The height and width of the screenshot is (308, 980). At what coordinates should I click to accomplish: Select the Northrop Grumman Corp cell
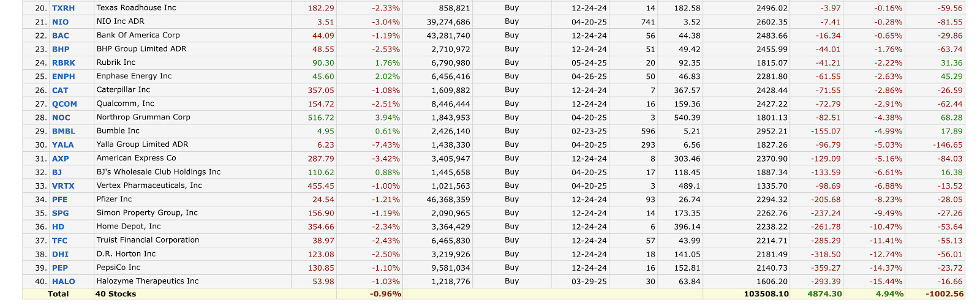pyautogui.click(x=192, y=118)
